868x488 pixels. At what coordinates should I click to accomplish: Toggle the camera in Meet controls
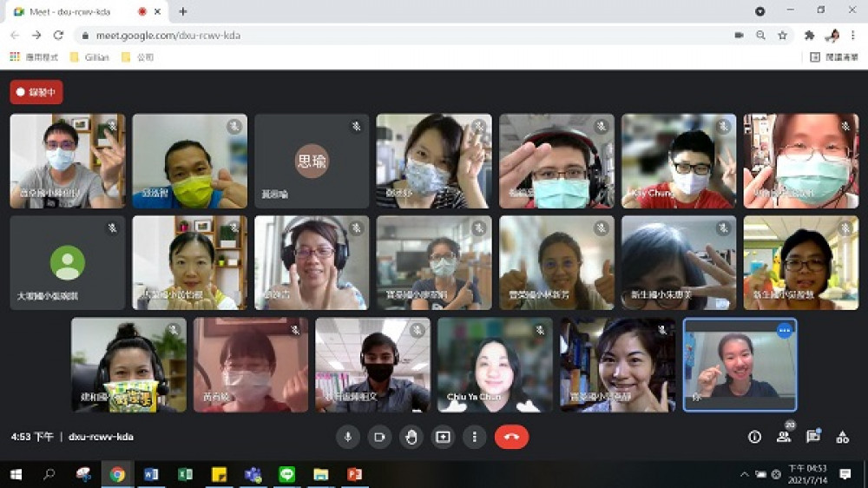tap(379, 437)
